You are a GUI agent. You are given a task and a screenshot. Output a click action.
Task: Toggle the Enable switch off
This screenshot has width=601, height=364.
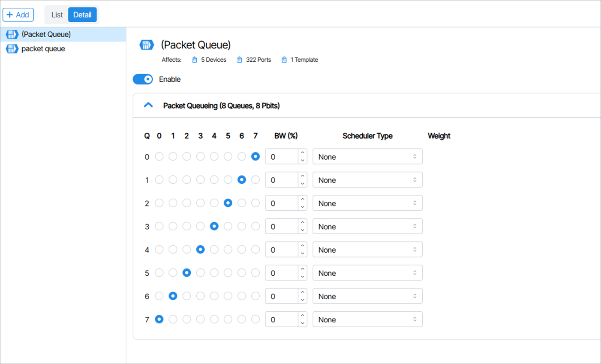coord(143,79)
